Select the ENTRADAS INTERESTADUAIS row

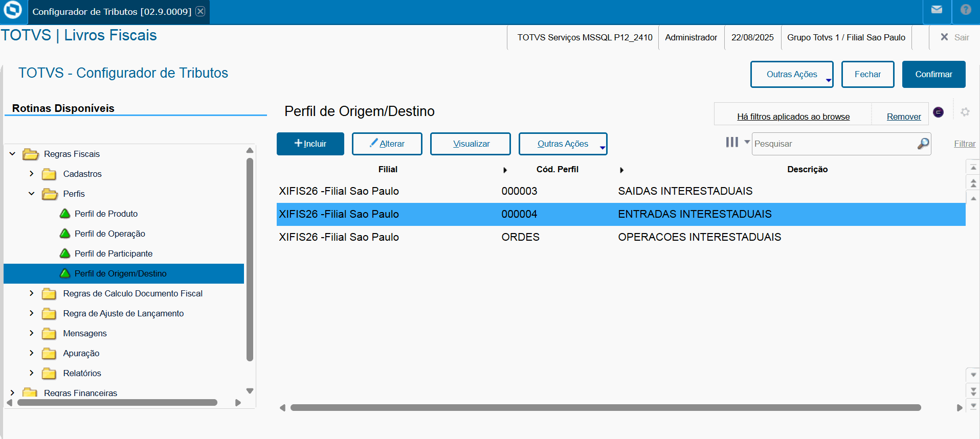coord(621,214)
